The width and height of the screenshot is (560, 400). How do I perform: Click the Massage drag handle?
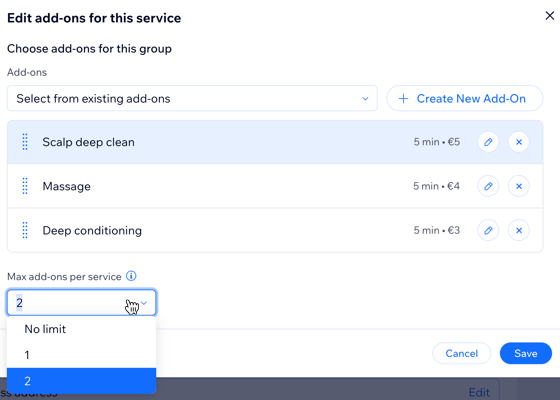coord(25,186)
